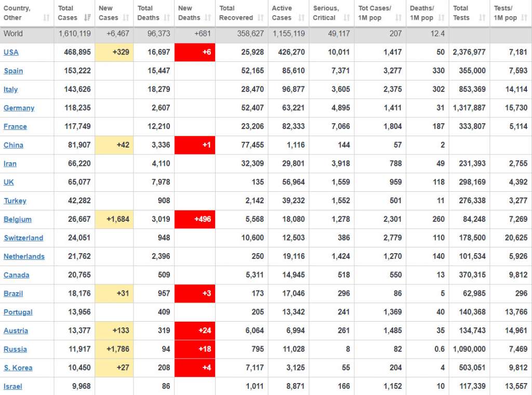Select World total deaths value 96,373
This screenshot has height=395, width=532.
(x=159, y=34)
